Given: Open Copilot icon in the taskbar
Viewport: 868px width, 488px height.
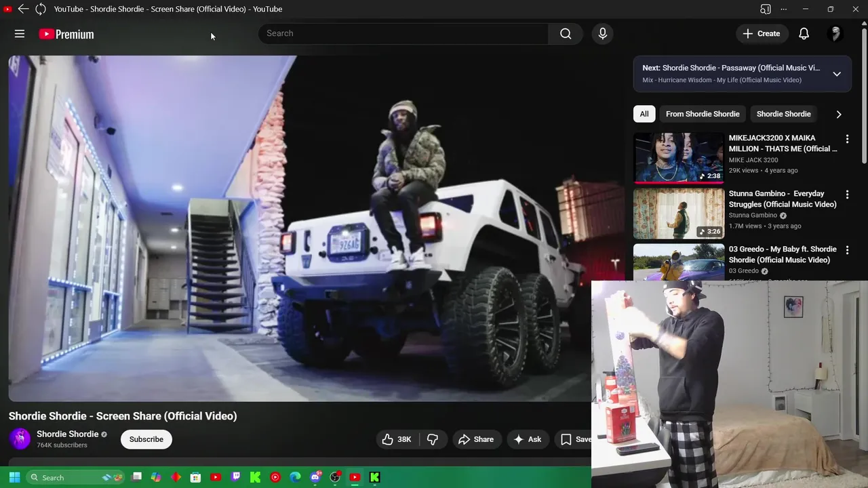Looking at the screenshot, I should (156, 477).
